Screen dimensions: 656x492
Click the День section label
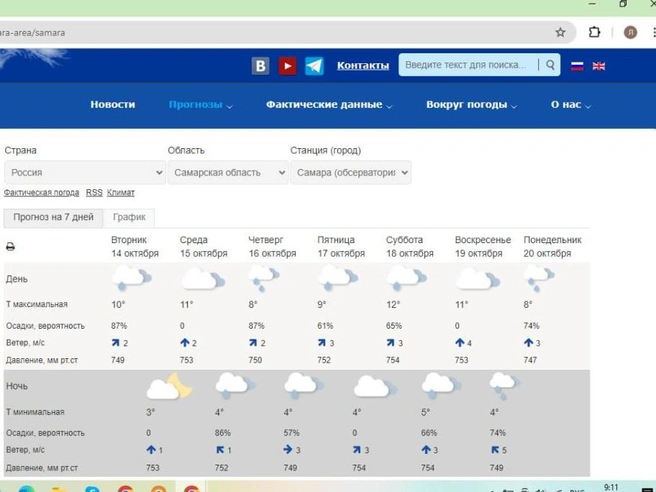pos(17,279)
